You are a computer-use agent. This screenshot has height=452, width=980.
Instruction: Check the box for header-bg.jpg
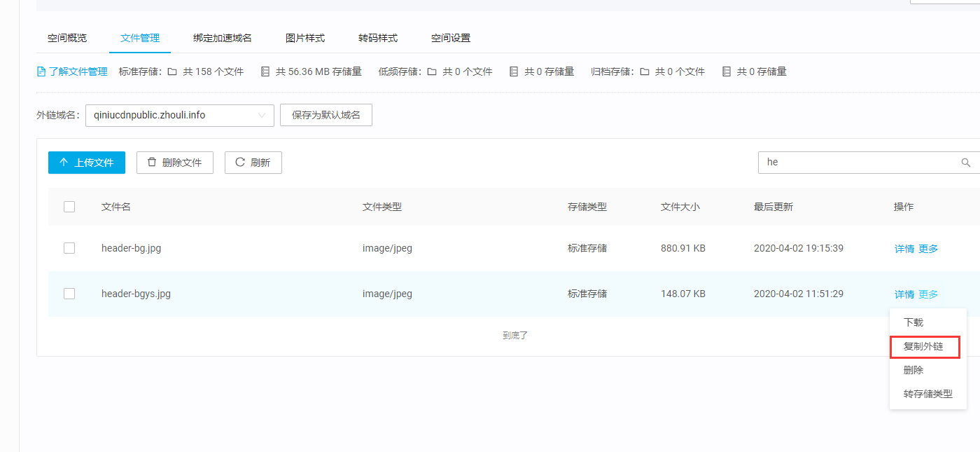(69, 248)
